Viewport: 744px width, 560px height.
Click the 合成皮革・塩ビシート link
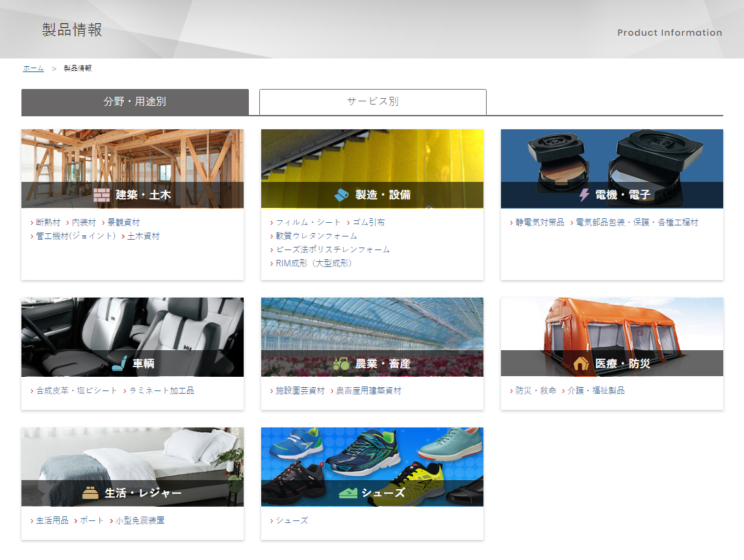[77, 390]
